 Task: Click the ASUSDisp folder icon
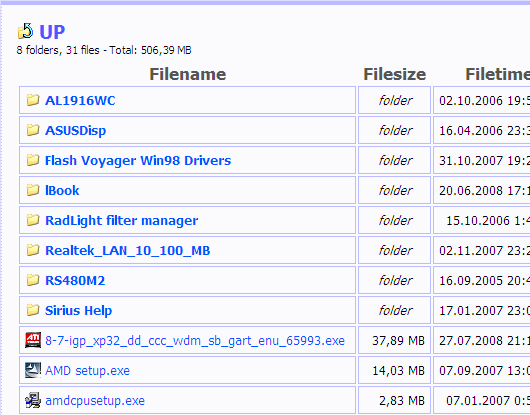coord(33,130)
